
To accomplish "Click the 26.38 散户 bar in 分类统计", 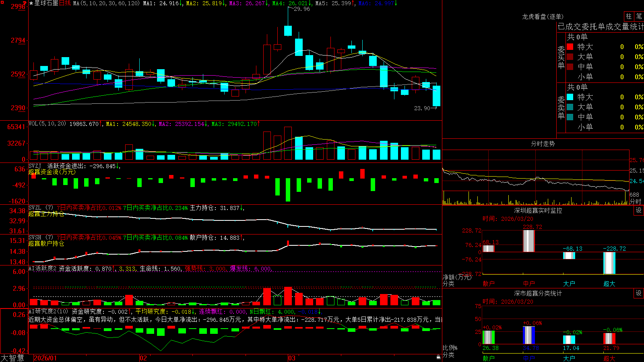I will tap(489, 337).
